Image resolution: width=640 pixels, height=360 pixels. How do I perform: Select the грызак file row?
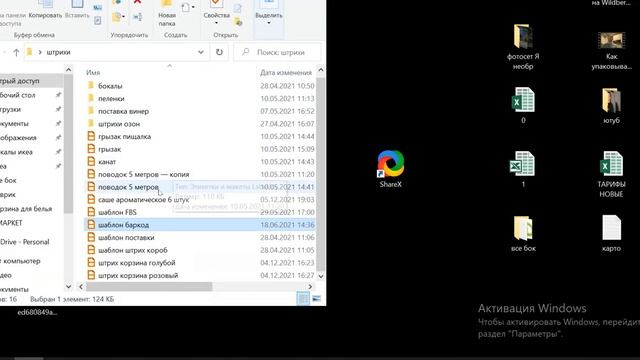(200, 149)
